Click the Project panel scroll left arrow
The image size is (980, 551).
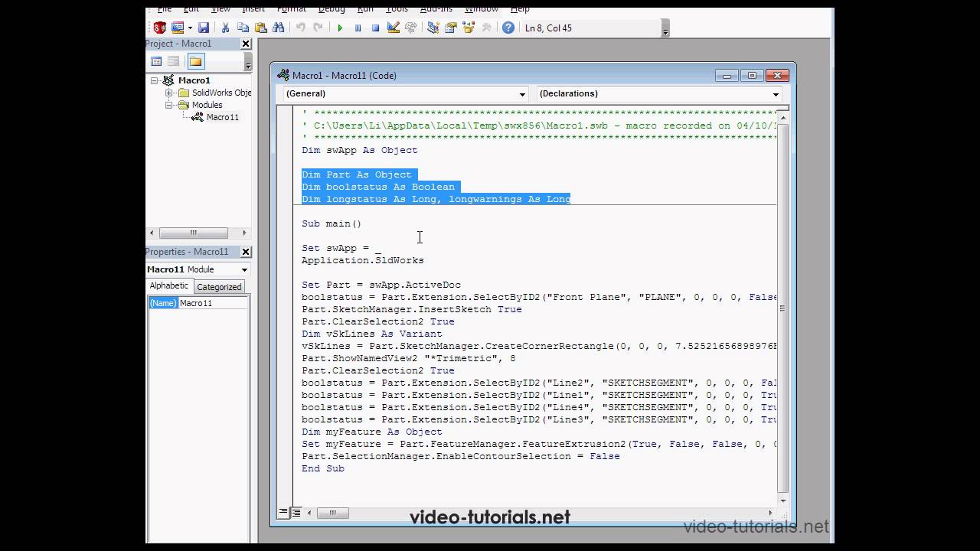152,233
